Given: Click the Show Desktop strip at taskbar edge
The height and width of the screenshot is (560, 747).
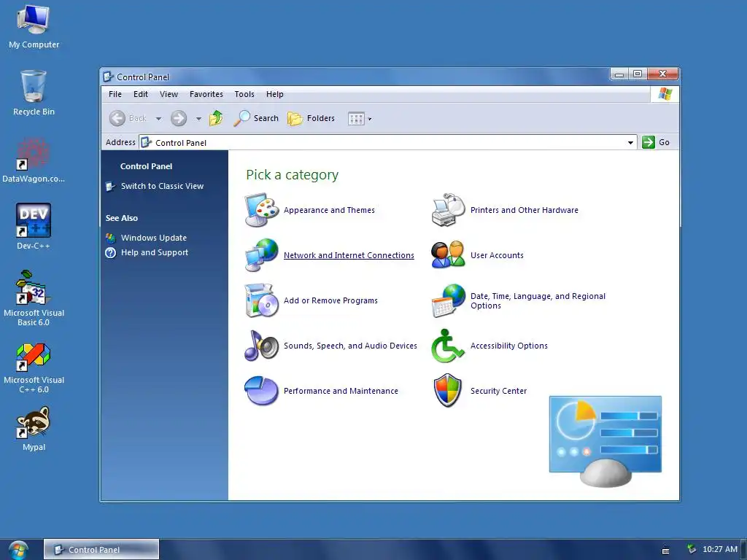Looking at the screenshot, I should (744, 550).
